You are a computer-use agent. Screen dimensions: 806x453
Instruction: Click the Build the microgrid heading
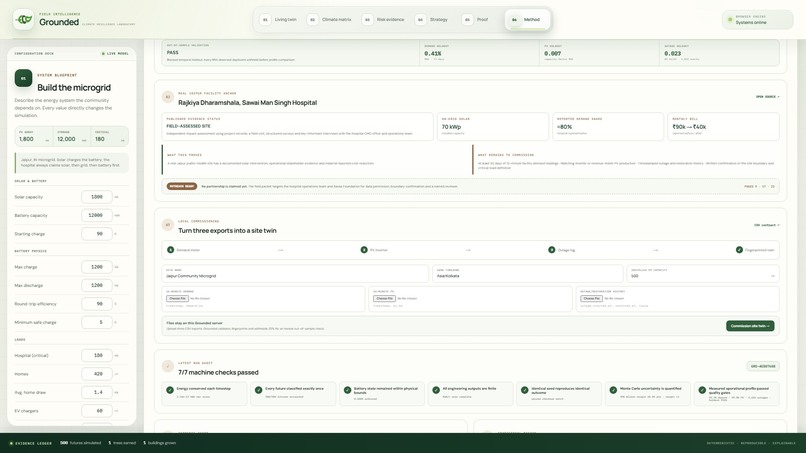tap(74, 88)
